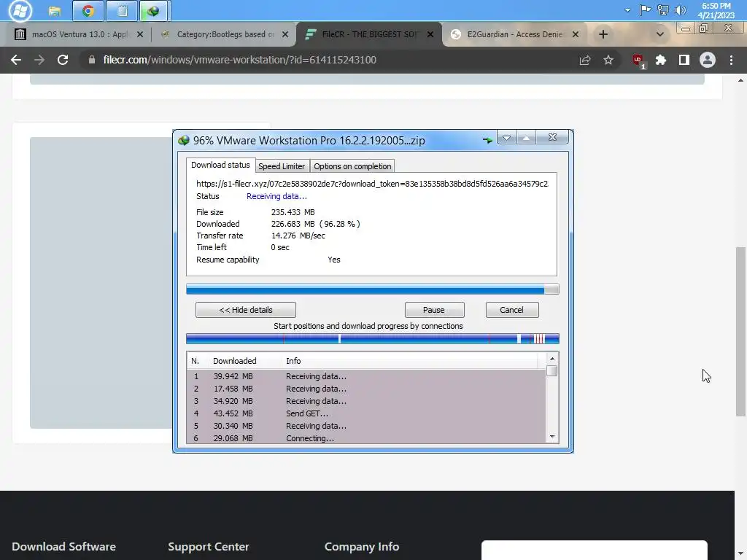The height and width of the screenshot is (560, 747).
Task: Open uBlock Origin extension icon
Action: click(x=638, y=61)
